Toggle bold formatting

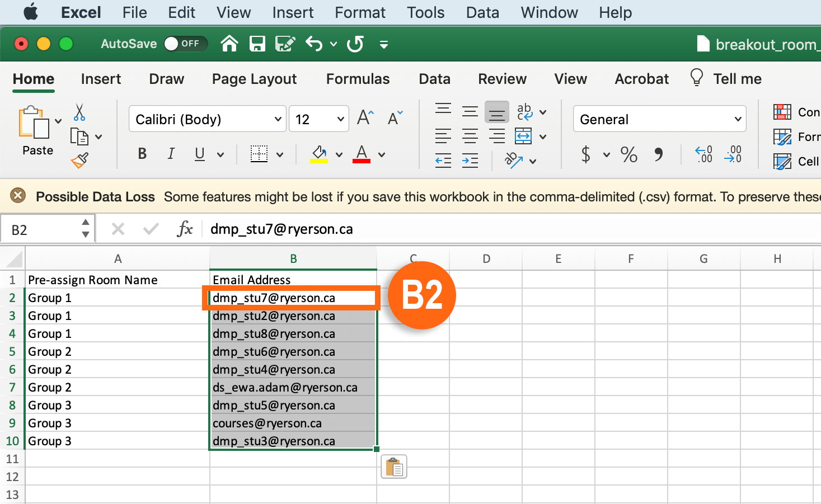pos(142,154)
